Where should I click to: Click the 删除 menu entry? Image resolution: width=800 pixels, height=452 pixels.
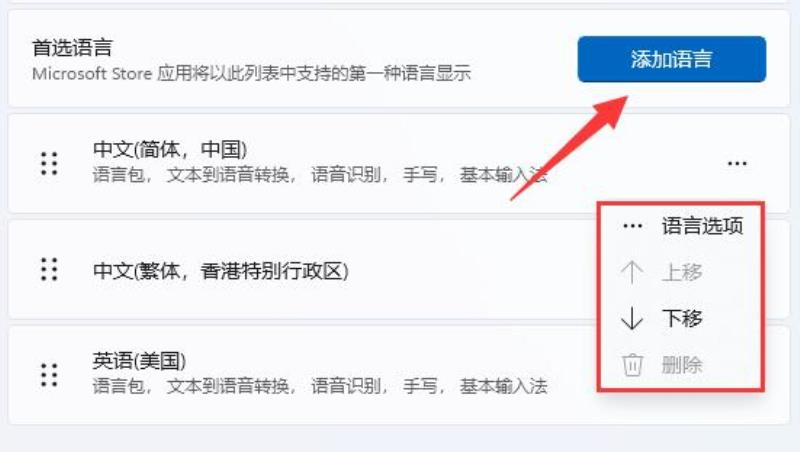tap(681, 365)
